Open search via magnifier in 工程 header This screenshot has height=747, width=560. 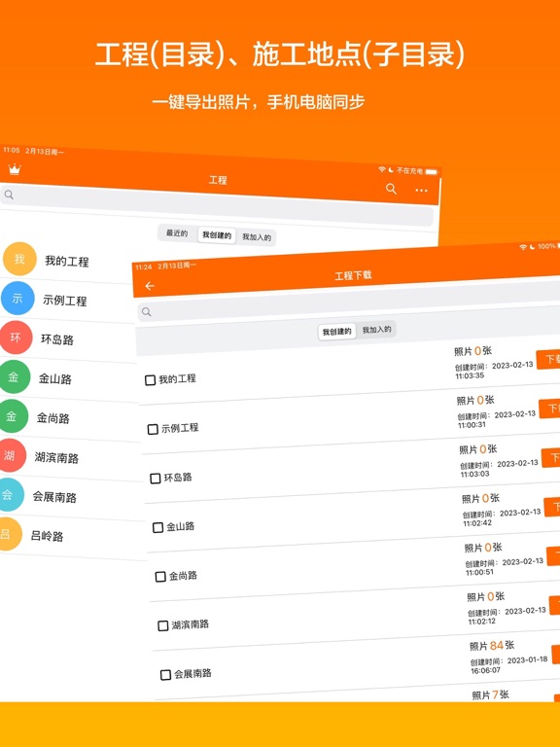[391, 189]
